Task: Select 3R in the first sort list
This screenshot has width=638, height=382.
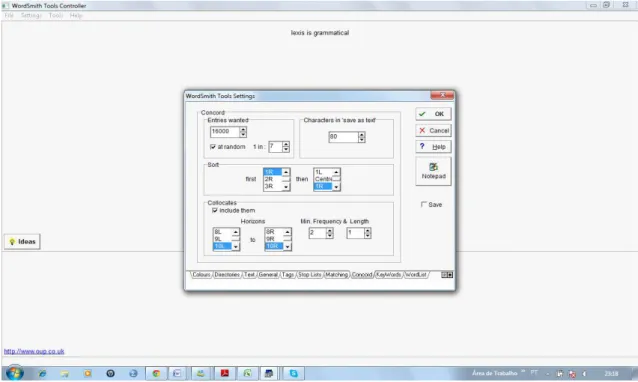Action: [x=273, y=186]
